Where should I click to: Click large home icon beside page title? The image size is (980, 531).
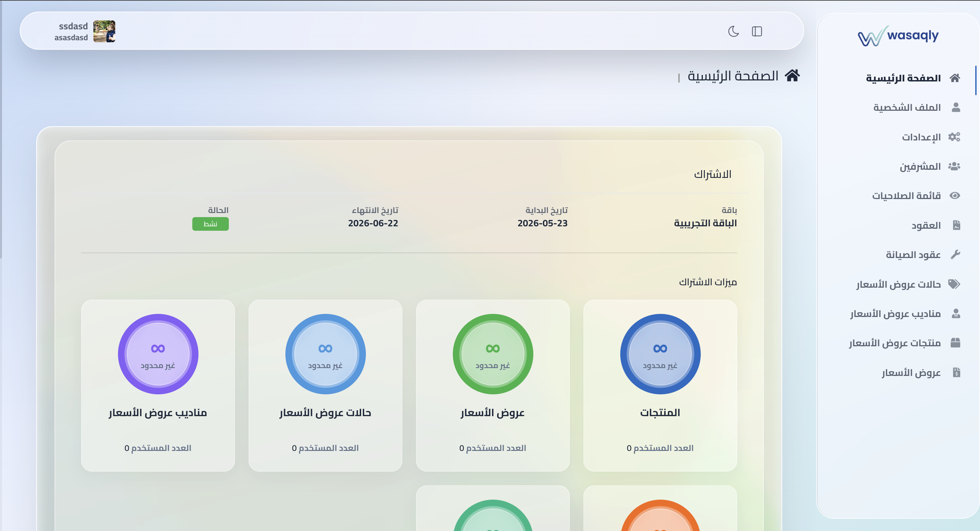pos(792,75)
